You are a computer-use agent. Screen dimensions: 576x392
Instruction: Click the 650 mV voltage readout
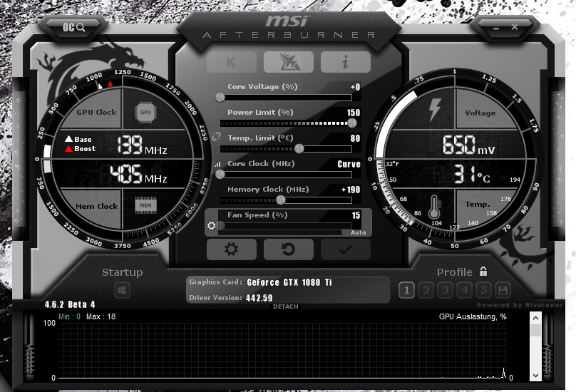pos(469,145)
